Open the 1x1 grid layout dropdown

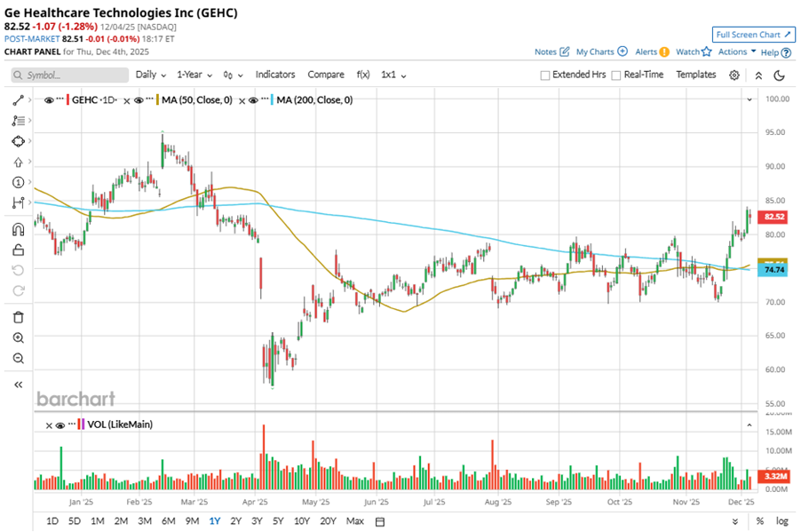click(393, 75)
